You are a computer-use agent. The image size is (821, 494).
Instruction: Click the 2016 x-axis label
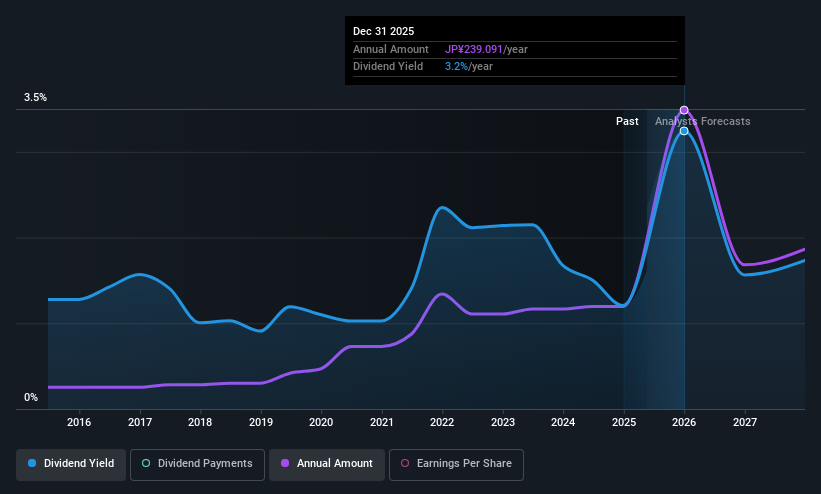[x=79, y=422]
